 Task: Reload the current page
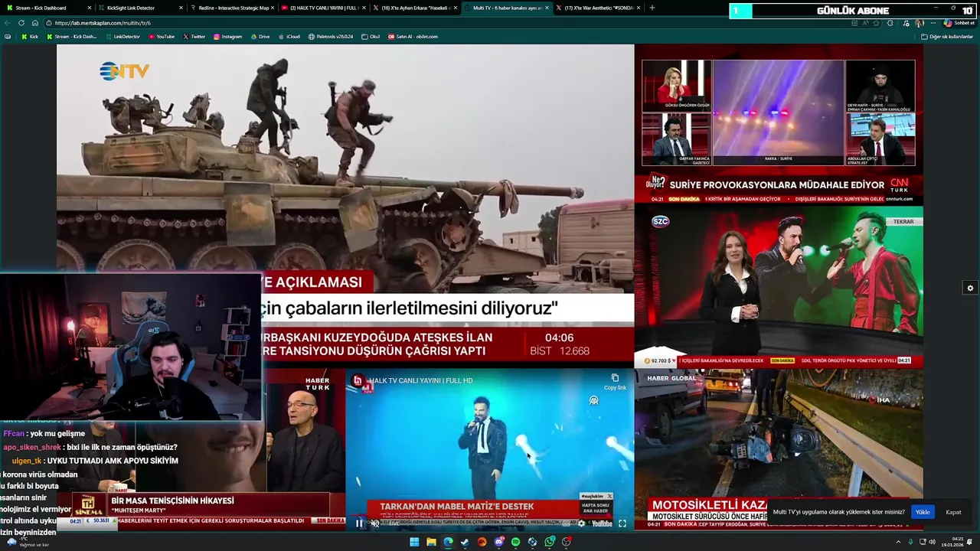point(21,23)
